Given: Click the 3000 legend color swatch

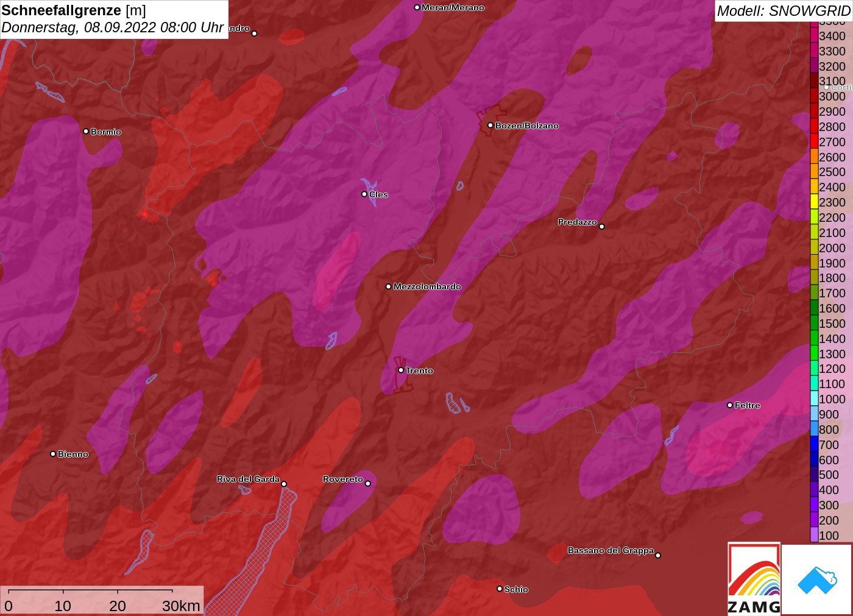Looking at the screenshot, I should click(x=814, y=96).
